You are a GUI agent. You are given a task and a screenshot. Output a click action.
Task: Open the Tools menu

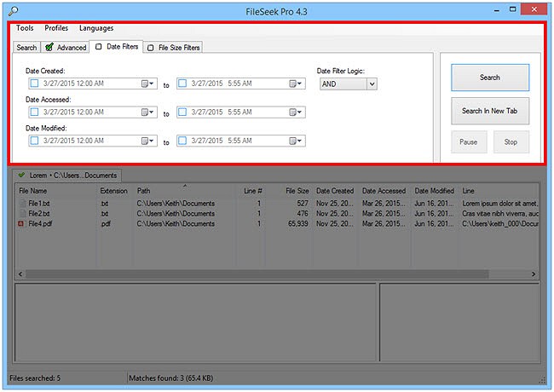click(25, 28)
